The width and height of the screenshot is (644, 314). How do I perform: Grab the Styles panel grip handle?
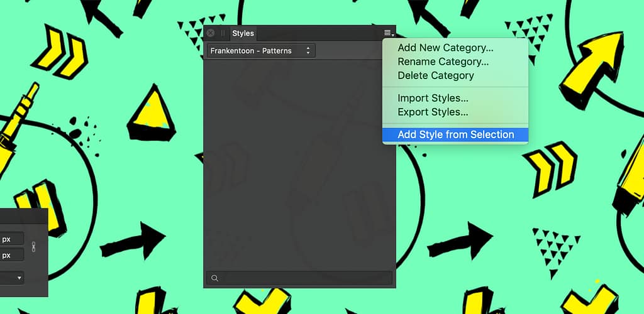[223, 33]
